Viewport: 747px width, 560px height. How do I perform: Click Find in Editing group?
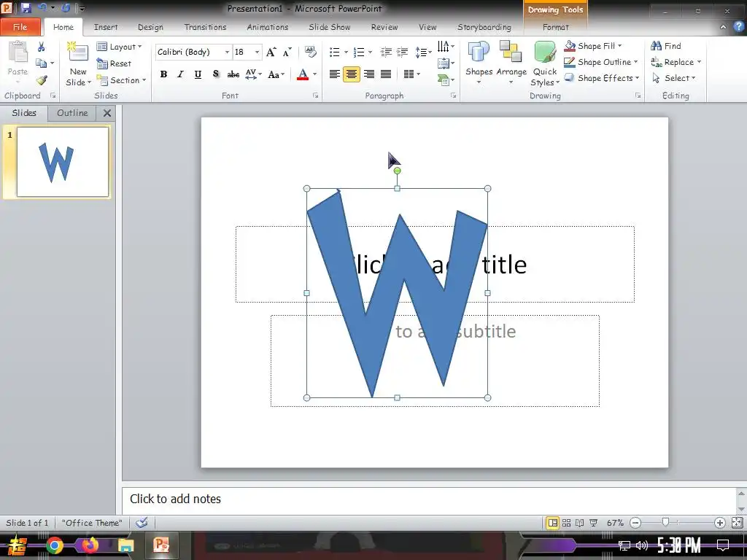pos(666,46)
